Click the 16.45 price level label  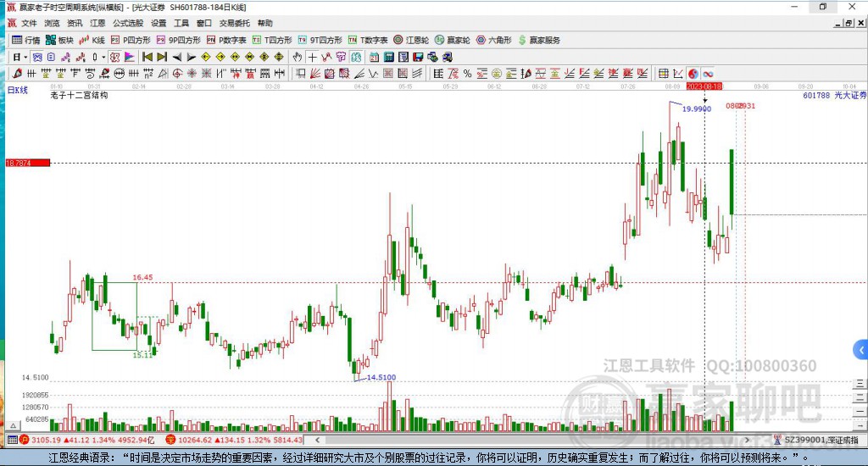tap(142, 277)
